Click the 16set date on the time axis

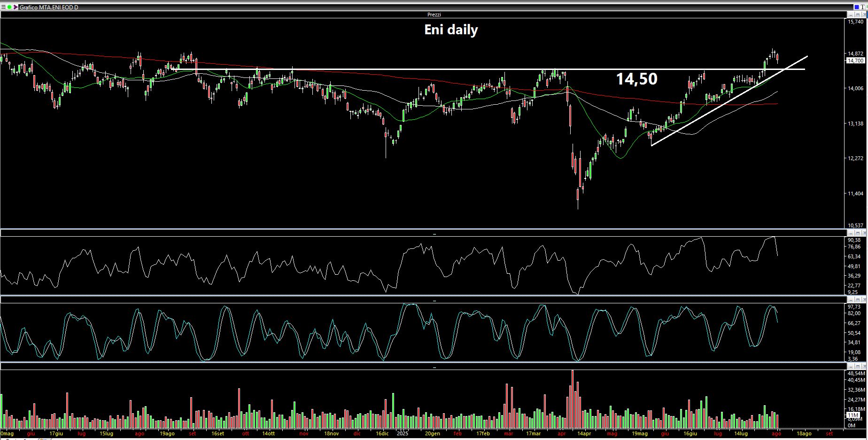217,433
